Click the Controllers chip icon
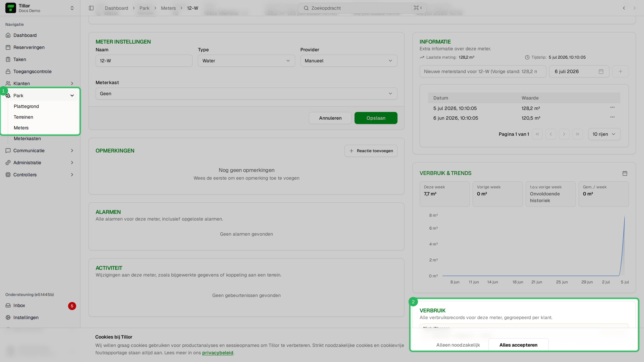The image size is (644, 362). (8, 175)
